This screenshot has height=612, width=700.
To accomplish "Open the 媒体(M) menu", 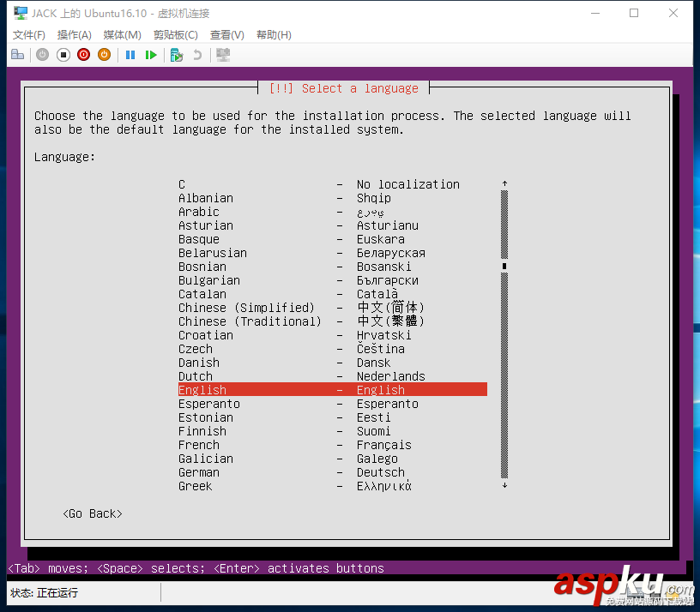I will click(122, 35).
